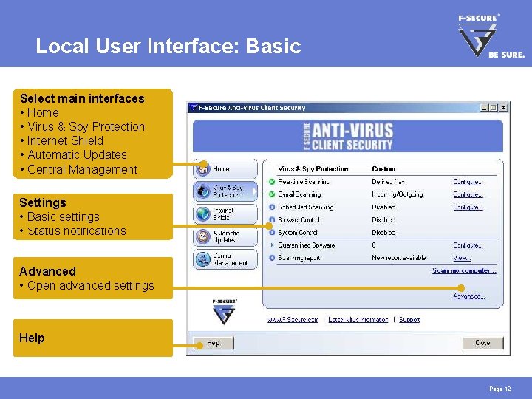
Task: Minimize the Anti-Virus Client Security window
Action: (485, 108)
